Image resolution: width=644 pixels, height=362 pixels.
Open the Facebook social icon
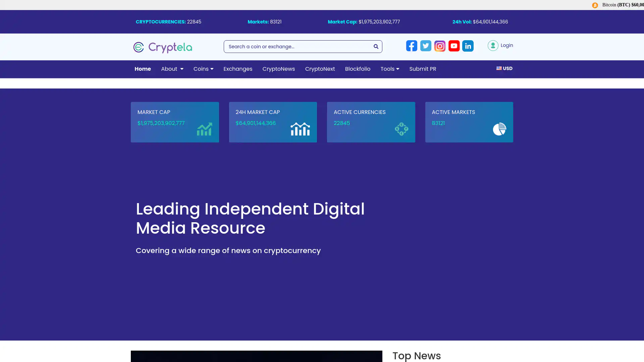(x=412, y=46)
